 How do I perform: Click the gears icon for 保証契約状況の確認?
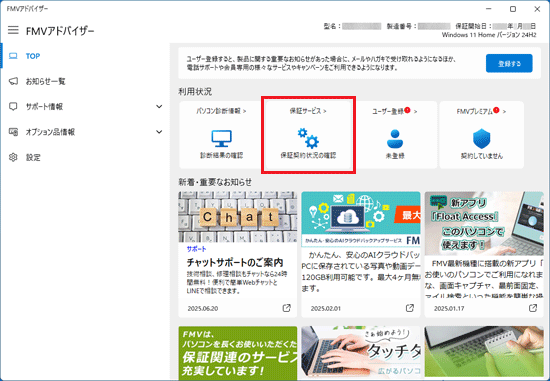[308, 138]
